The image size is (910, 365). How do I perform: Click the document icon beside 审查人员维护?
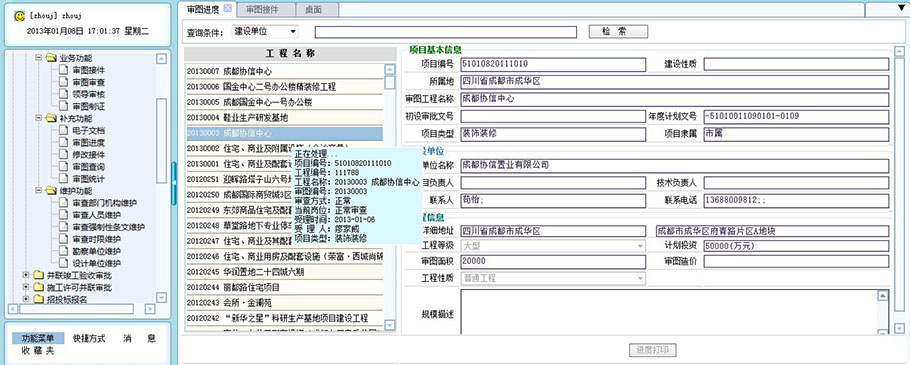(64, 215)
